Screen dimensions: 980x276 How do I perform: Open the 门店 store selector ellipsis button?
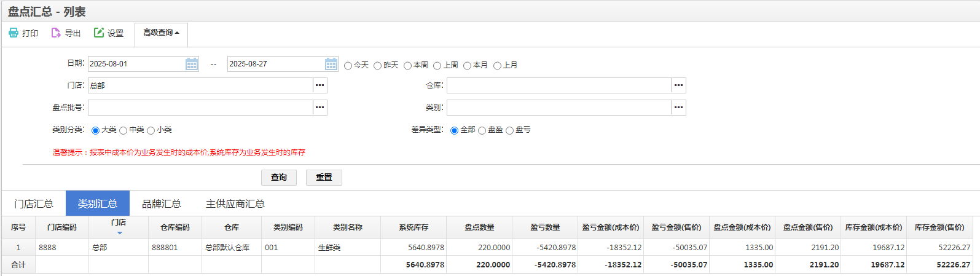tap(319, 85)
